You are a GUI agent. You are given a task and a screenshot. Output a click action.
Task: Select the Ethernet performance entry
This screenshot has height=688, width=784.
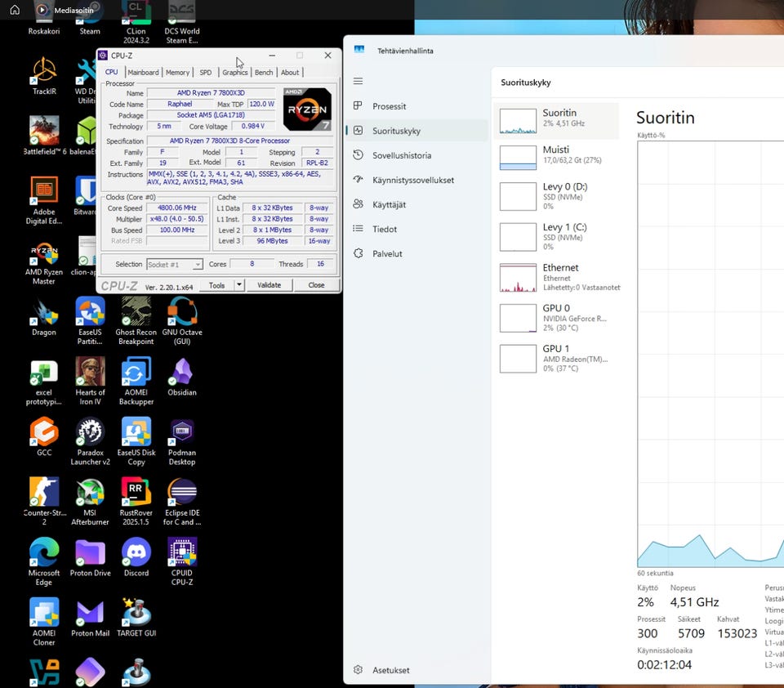pos(556,277)
